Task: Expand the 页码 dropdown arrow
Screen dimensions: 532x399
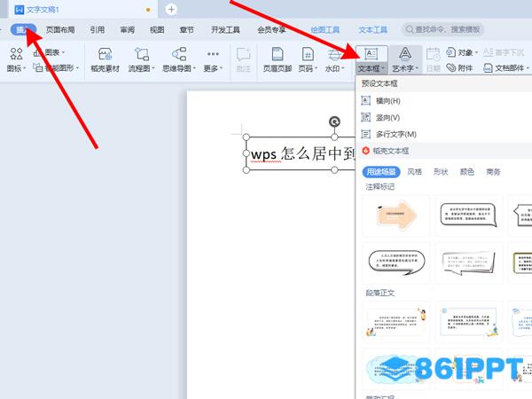Action: [x=316, y=68]
